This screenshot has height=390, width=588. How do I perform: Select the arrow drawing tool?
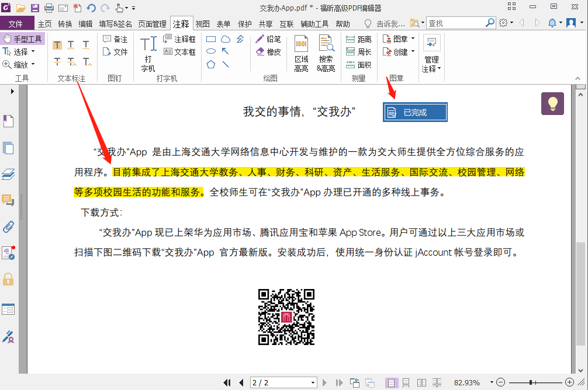click(x=225, y=51)
